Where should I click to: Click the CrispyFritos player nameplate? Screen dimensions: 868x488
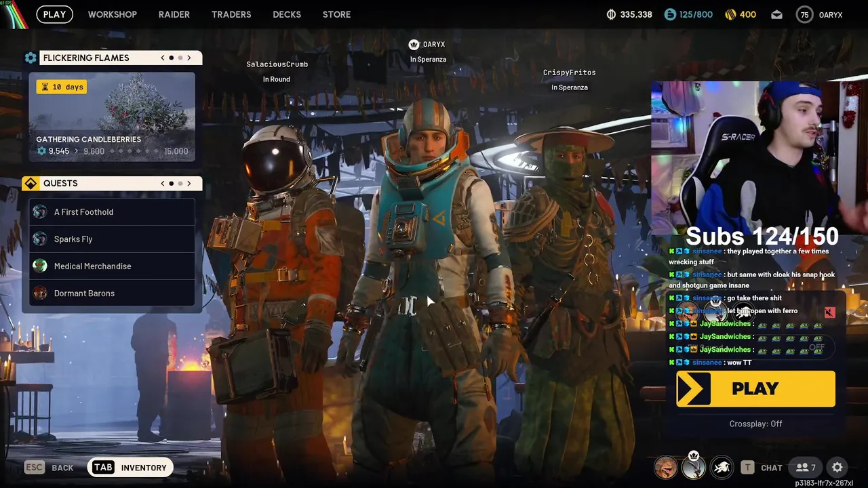(570, 73)
